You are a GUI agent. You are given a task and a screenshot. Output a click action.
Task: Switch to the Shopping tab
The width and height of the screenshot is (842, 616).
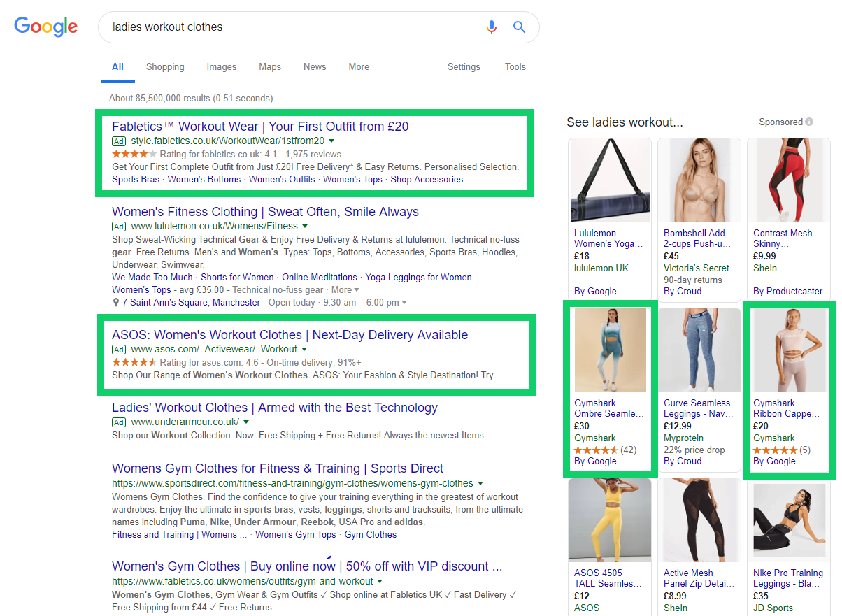pos(165,67)
